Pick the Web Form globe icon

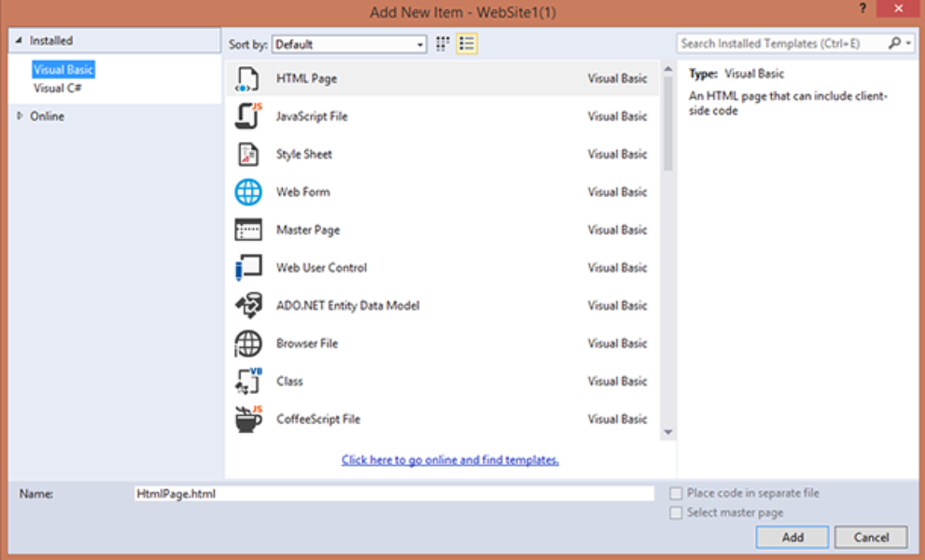pos(247,192)
